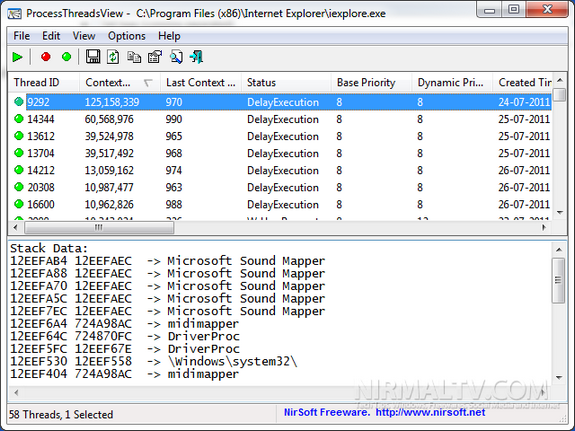Click the Find magnifier toolbar icon
575x431 pixels.
[x=176, y=57]
